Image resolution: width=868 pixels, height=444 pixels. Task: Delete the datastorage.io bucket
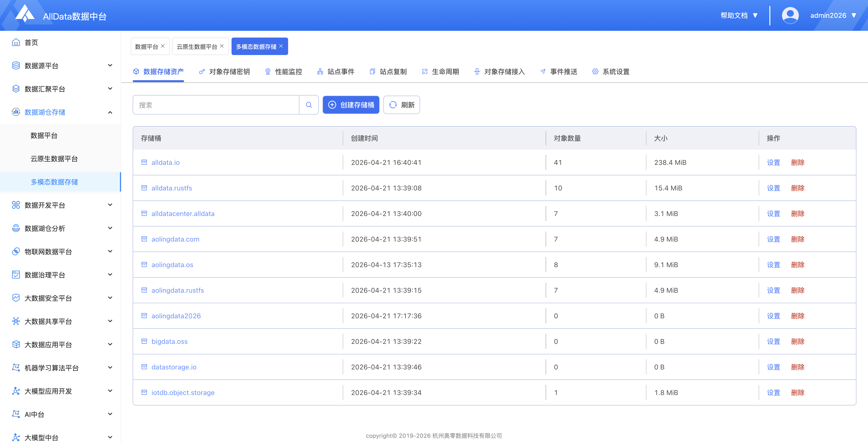797,367
